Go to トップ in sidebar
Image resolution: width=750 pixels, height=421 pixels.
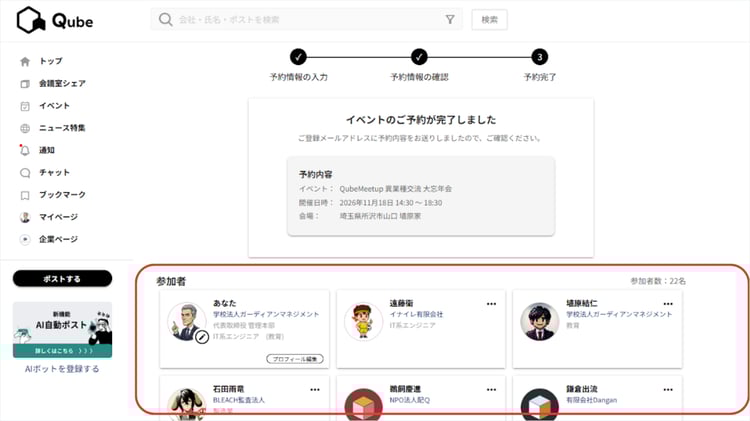51,61
